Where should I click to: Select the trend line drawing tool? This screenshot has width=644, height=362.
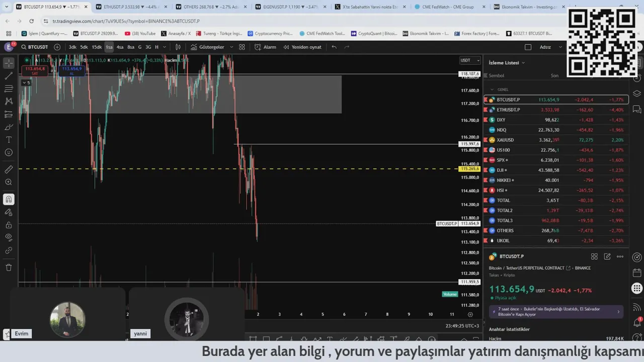(x=9, y=76)
